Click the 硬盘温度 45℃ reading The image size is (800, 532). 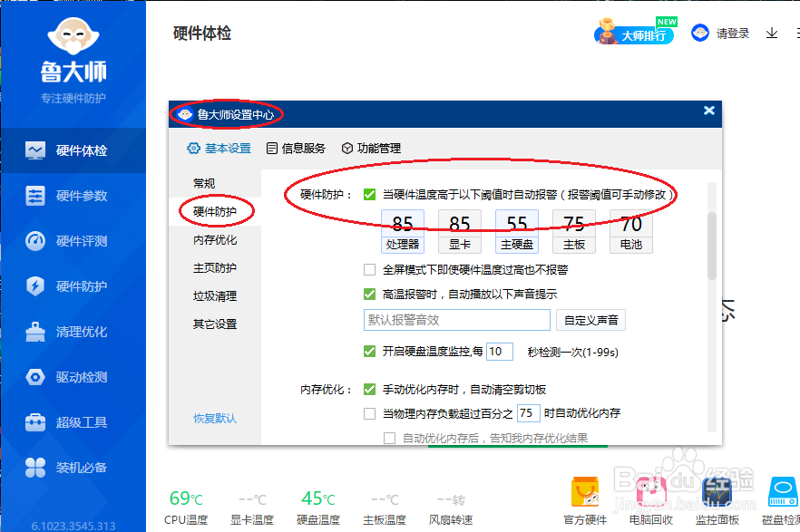click(x=318, y=498)
